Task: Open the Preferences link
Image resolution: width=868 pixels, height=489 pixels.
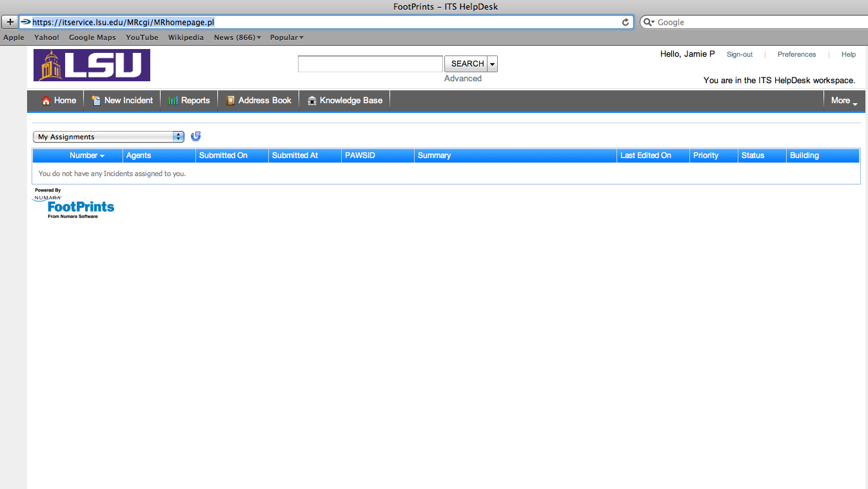Action: pos(796,55)
